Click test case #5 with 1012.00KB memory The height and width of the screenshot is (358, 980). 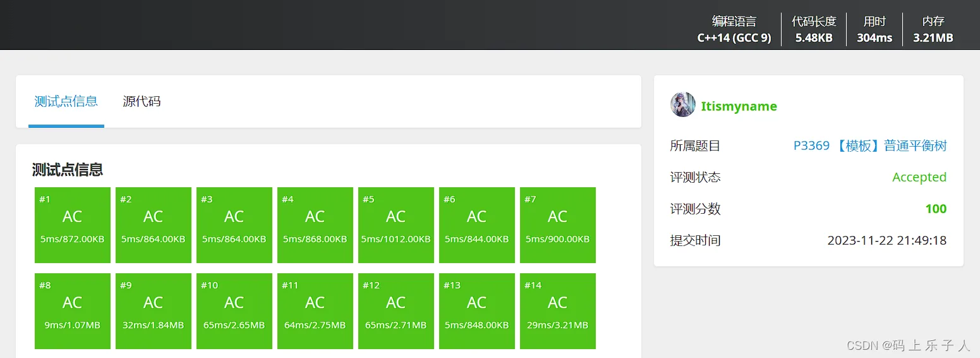(396, 225)
